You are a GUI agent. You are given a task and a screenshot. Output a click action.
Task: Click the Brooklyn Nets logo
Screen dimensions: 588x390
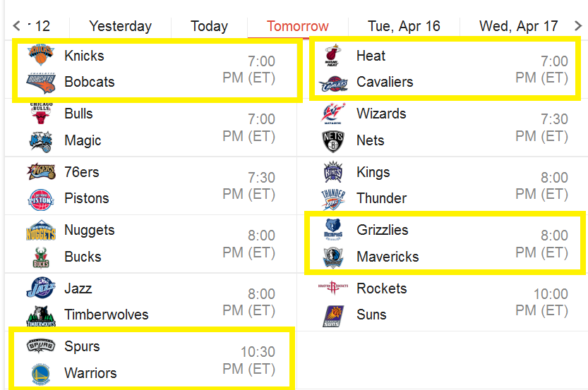tap(333, 141)
